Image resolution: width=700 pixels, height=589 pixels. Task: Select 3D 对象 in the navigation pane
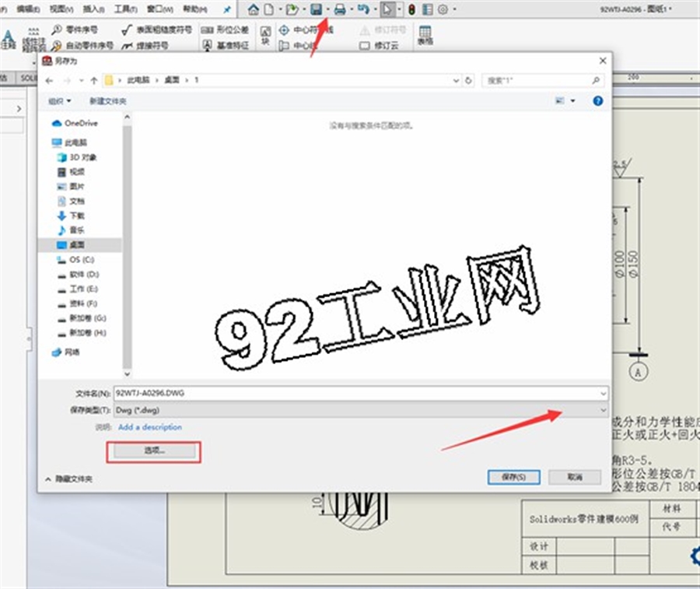coord(77,157)
